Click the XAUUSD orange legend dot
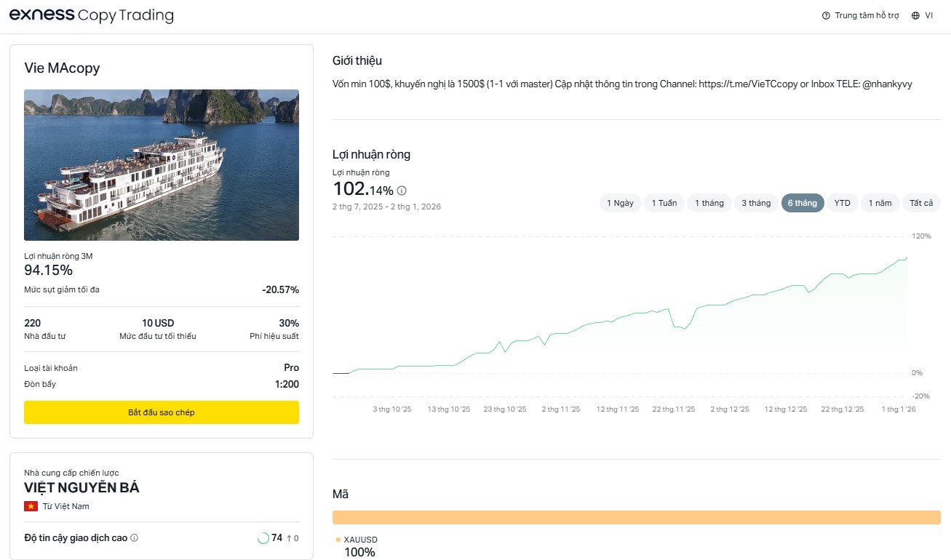Viewport: 951px width, 560px height. tap(338, 540)
